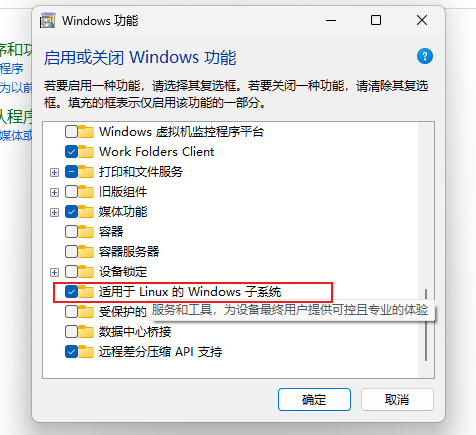Click the Windows Features title bar icon
This screenshot has width=476, height=435.
click(47, 21)
